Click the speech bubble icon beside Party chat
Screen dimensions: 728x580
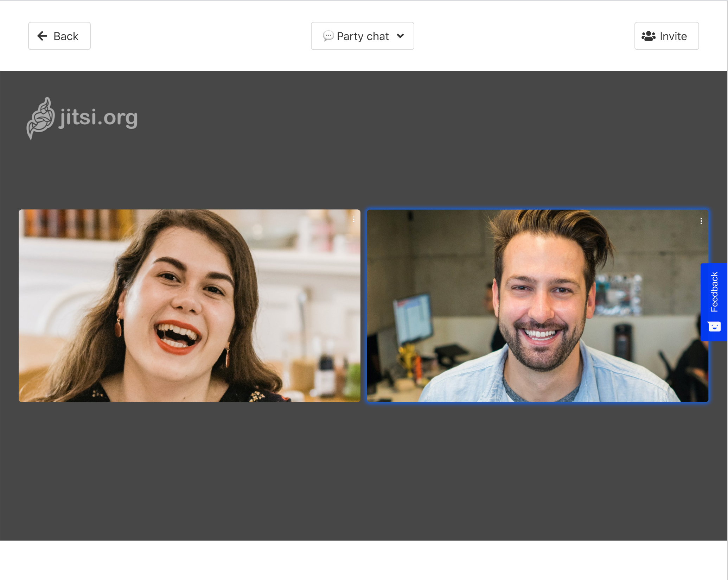click(x=328, y=36)
